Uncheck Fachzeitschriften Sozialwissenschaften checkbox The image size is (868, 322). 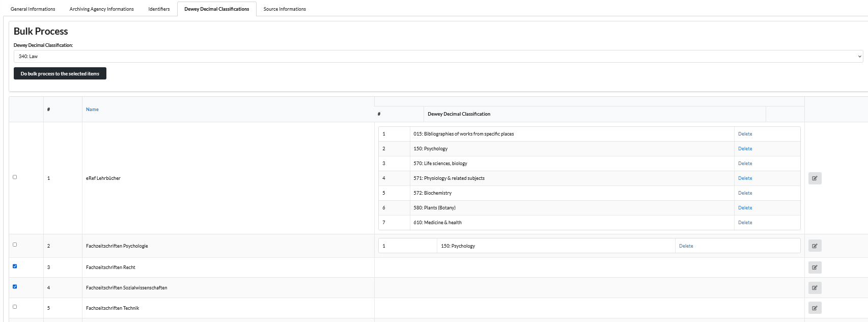15,287
